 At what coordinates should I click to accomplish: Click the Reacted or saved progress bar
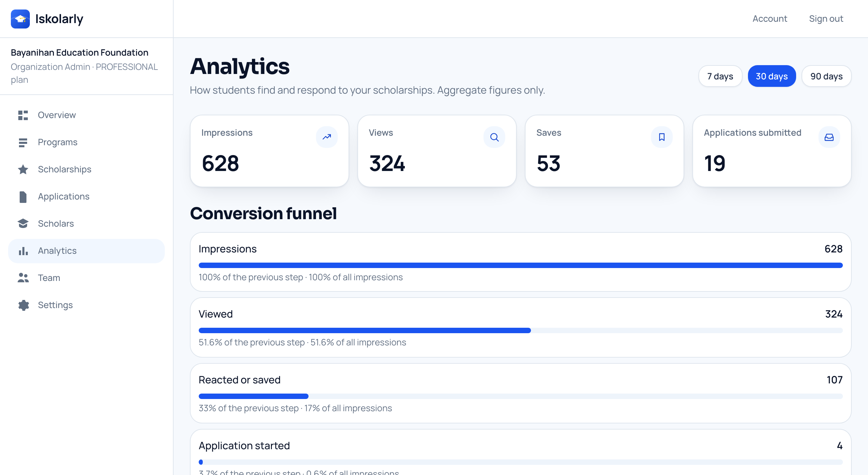[520, 396]
